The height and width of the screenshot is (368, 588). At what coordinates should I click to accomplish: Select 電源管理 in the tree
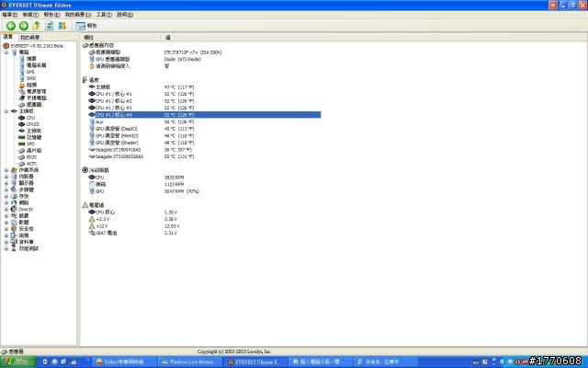pos(36,92)
